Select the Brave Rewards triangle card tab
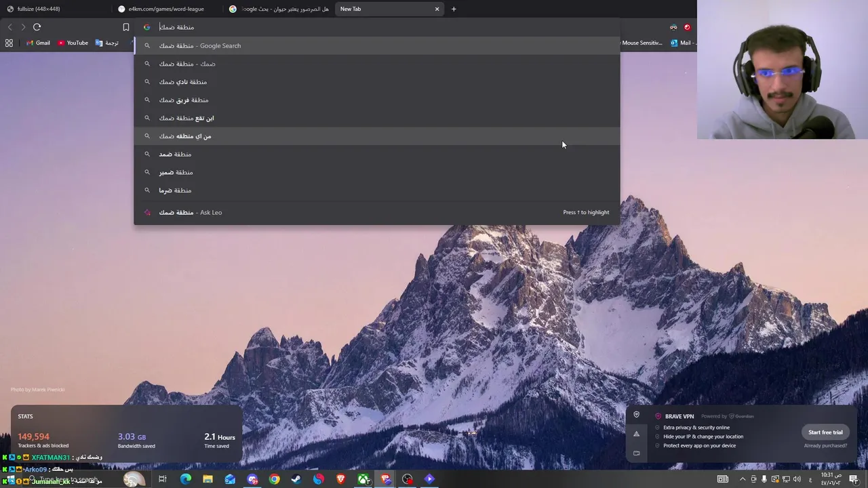The image size is (868, 488). [636, 434]
